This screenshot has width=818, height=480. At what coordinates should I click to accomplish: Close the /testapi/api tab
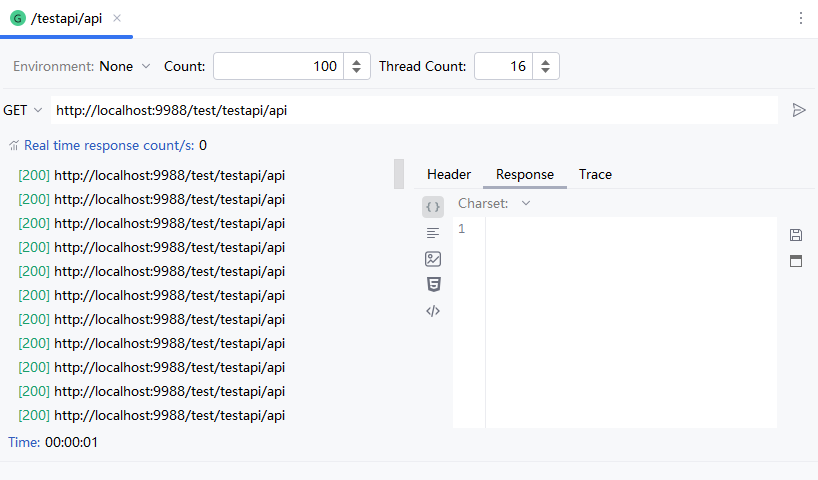(x=117, y=18)
